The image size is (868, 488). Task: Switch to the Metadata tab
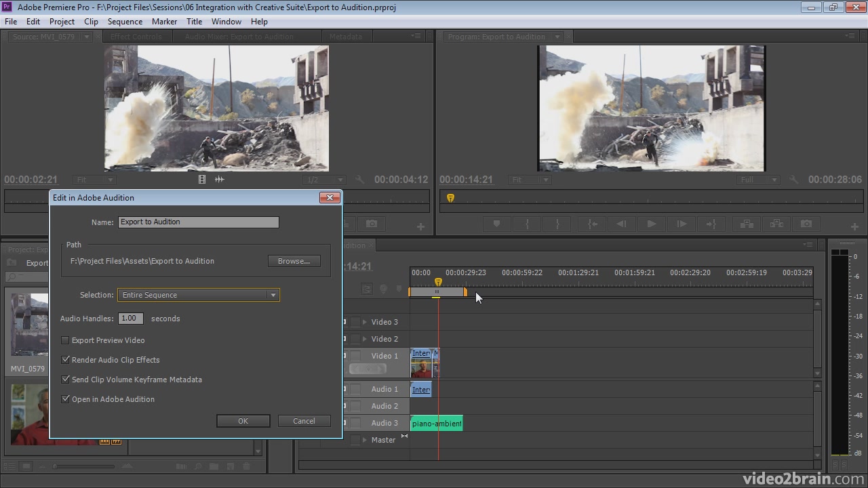click(346, 37)
